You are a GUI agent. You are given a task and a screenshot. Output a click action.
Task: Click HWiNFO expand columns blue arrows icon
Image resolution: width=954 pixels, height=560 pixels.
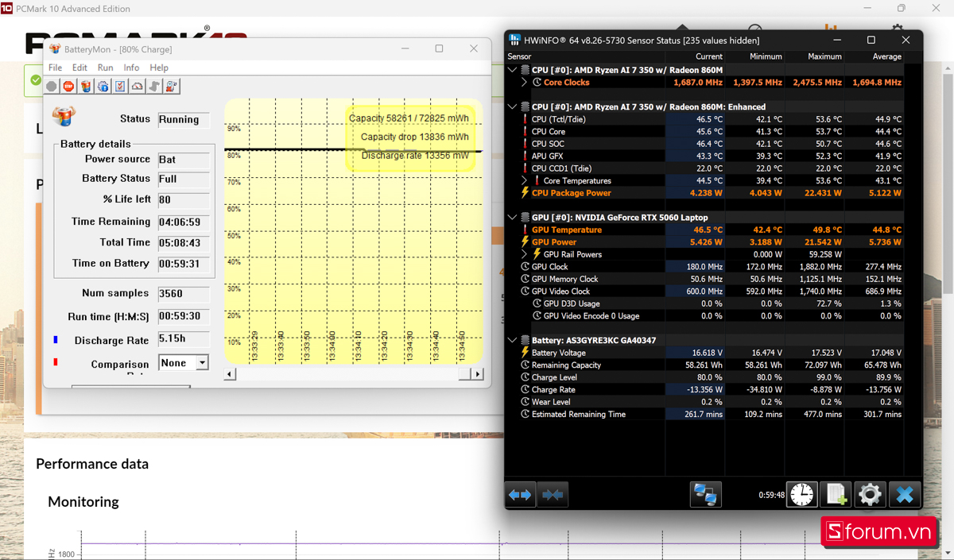(x=520, y=494)
